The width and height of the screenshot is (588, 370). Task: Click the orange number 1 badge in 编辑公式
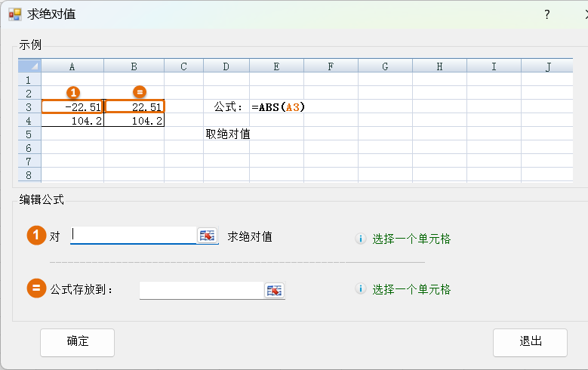(36, 236)
